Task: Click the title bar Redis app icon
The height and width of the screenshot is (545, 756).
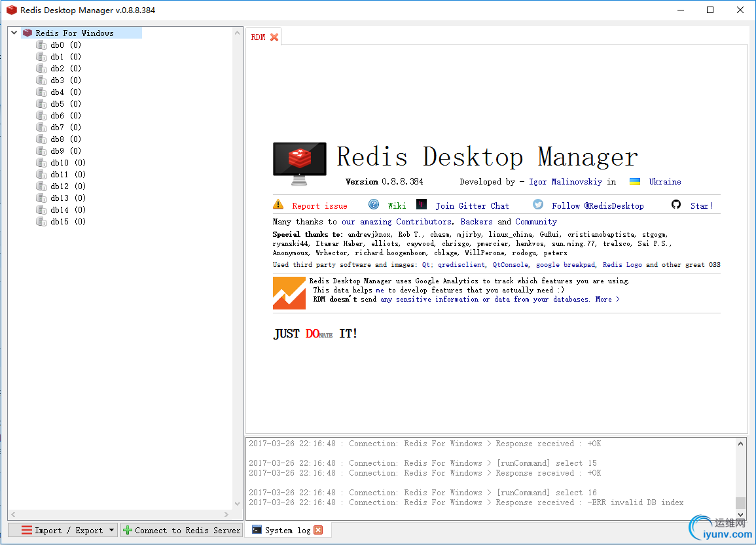Action: (12, 10)
